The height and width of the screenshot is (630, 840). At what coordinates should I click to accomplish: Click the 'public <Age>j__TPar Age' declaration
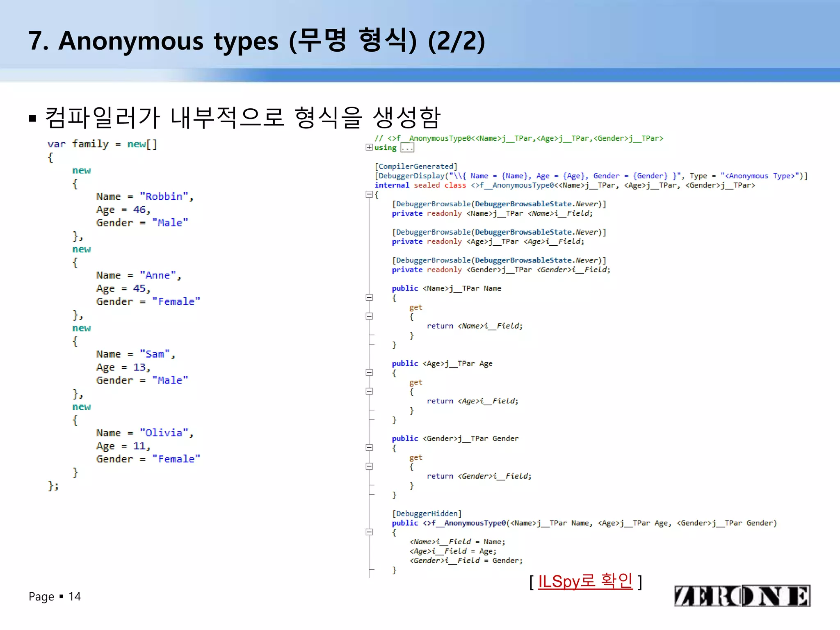pyautogui.click(x=442, y=363)
